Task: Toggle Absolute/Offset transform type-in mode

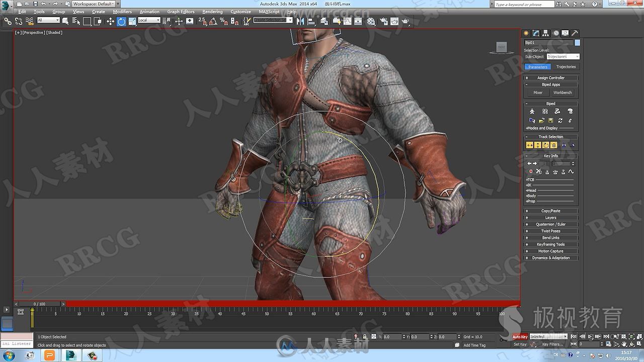Action: 373,337
